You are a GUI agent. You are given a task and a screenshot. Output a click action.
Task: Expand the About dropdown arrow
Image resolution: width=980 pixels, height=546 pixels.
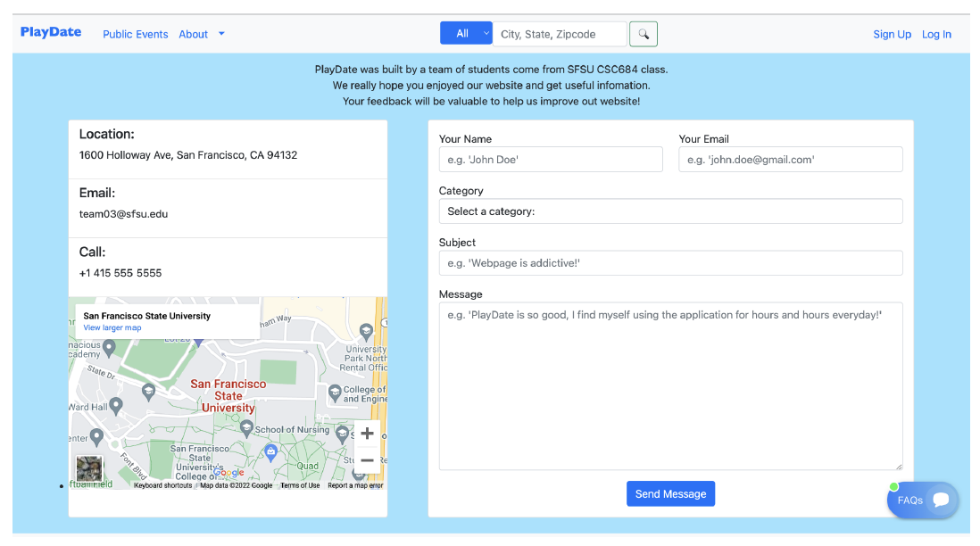coord(221,34)
